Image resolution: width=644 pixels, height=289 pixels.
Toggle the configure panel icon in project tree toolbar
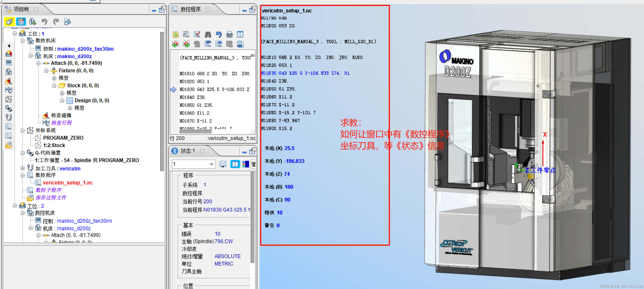[21, 22]
